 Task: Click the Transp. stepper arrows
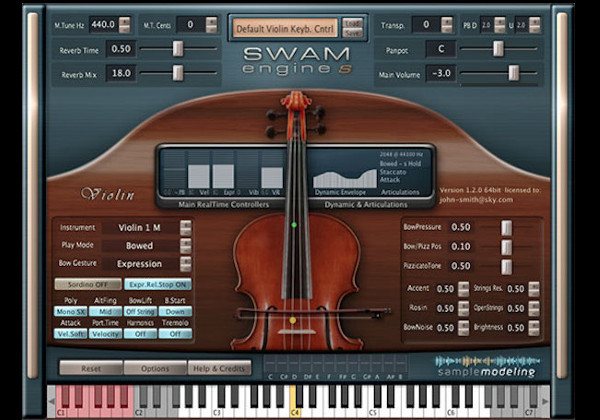(x=447, y=24)
